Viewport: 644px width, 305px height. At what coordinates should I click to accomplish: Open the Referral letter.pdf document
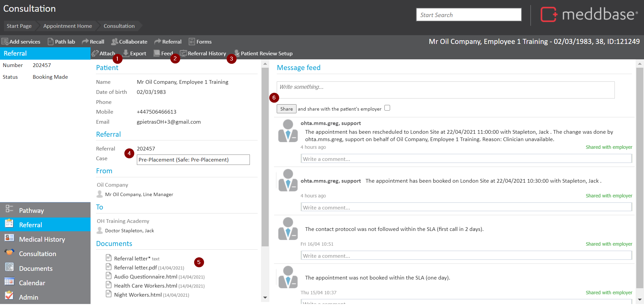tap(135, 267)
